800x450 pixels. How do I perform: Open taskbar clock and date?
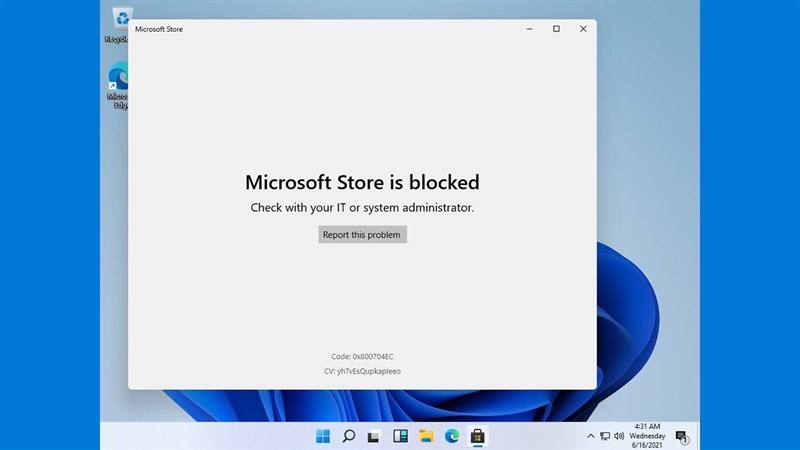click(x=647, y=436)
